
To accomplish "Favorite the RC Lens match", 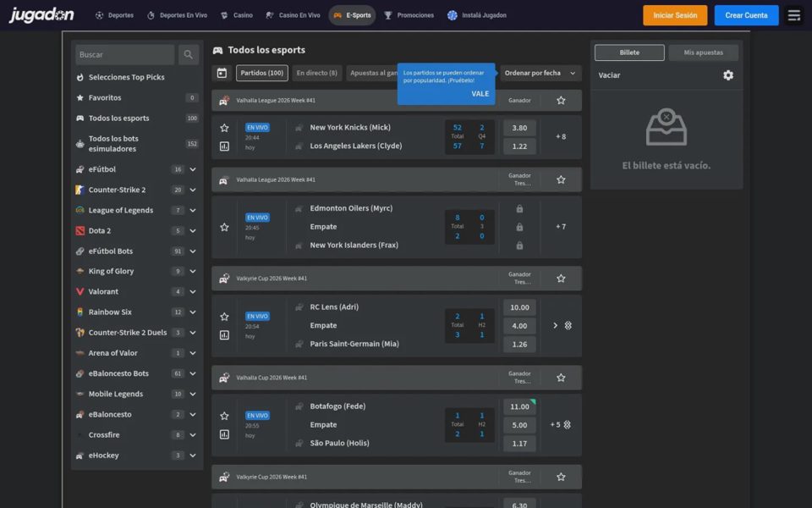I will [224, 317].
